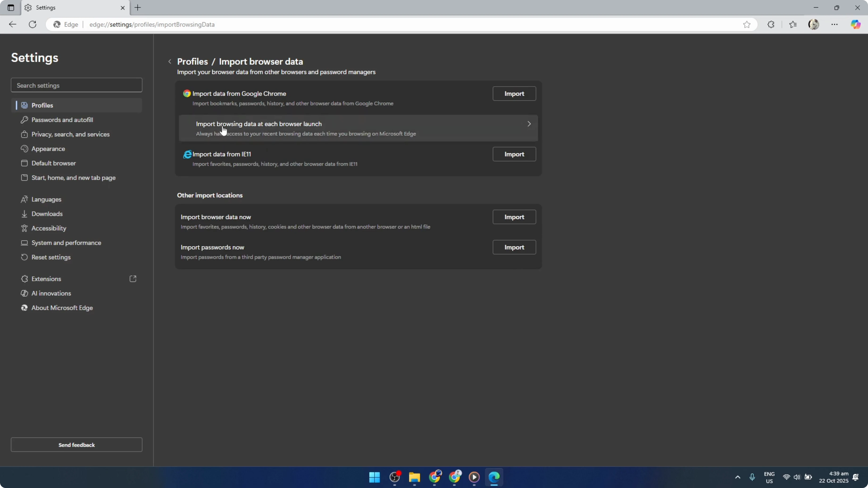868x488 pixels.
Task: Open a new tab with plus icon
Action: (138, 7)
